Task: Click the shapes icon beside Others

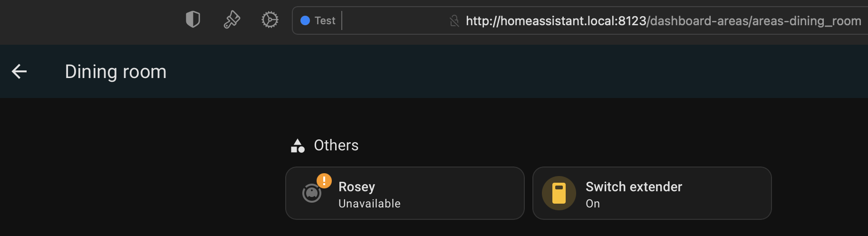Action: tap(298, 146)
